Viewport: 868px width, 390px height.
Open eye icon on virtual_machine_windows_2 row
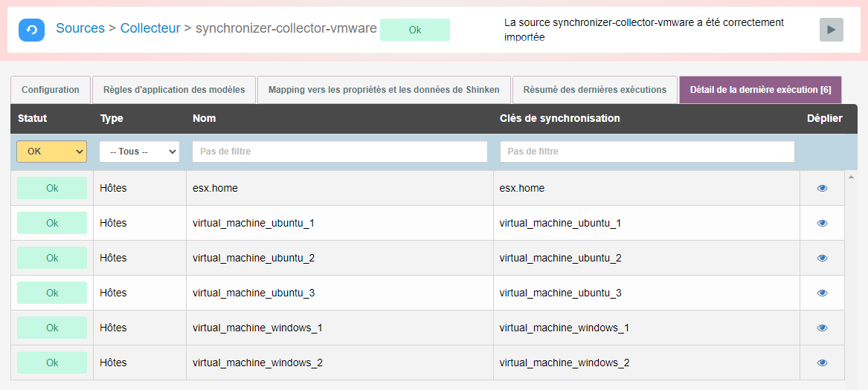(822, 363)
